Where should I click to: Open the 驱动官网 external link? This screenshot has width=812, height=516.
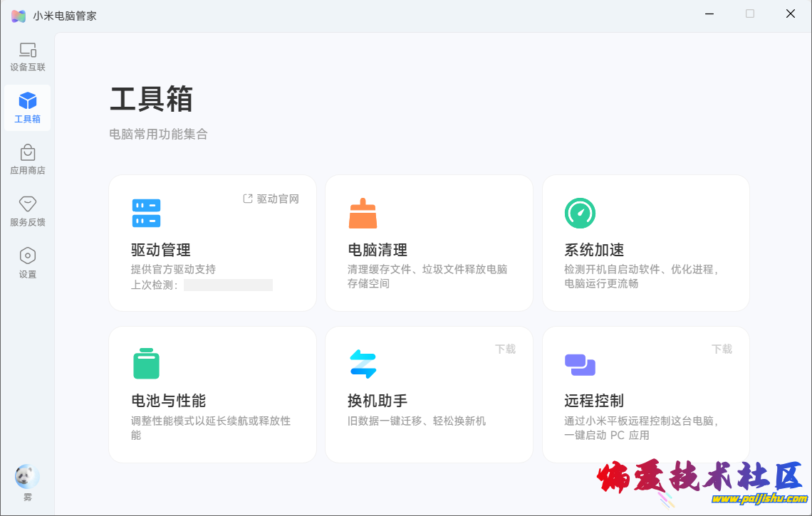coord(271,199)
